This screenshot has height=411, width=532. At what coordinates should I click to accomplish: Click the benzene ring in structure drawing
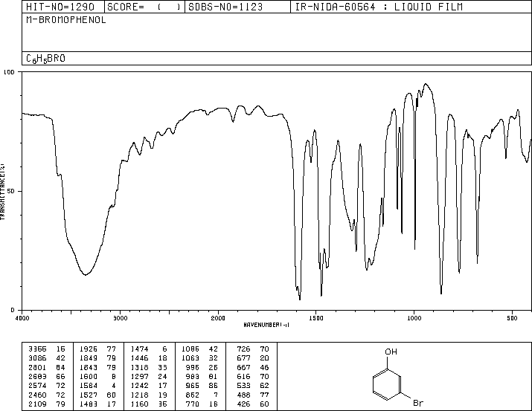387,385
